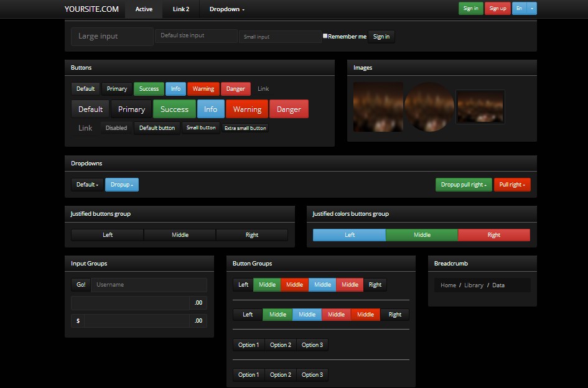The width and height of the screenshot is (588, 388).
Task: Open the red 'Pull right' dropdown
Action: pyautogui.click(x=512, y=185)
